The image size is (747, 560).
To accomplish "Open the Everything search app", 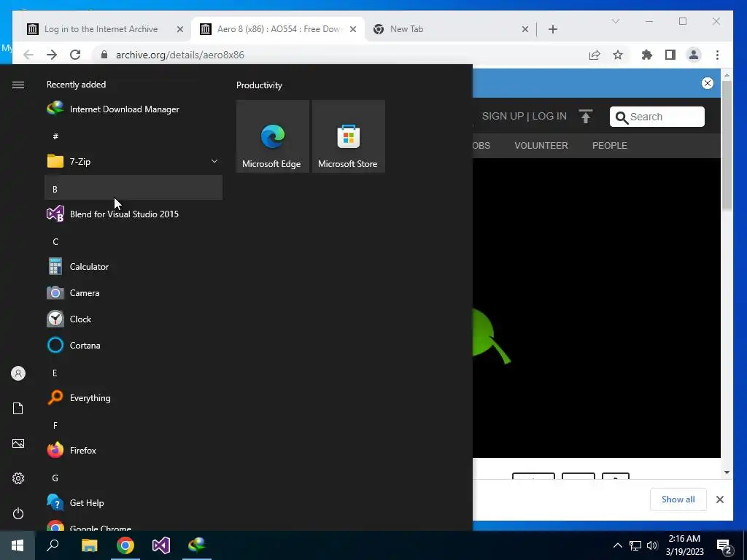I will (x=133, y=397).
